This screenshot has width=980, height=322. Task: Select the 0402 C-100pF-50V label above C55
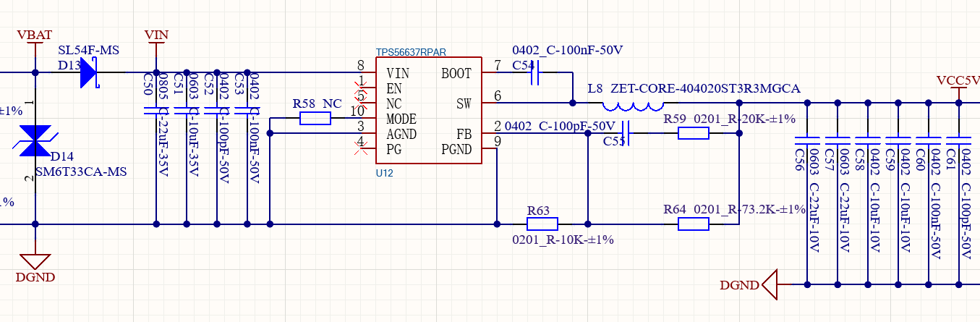560,125
